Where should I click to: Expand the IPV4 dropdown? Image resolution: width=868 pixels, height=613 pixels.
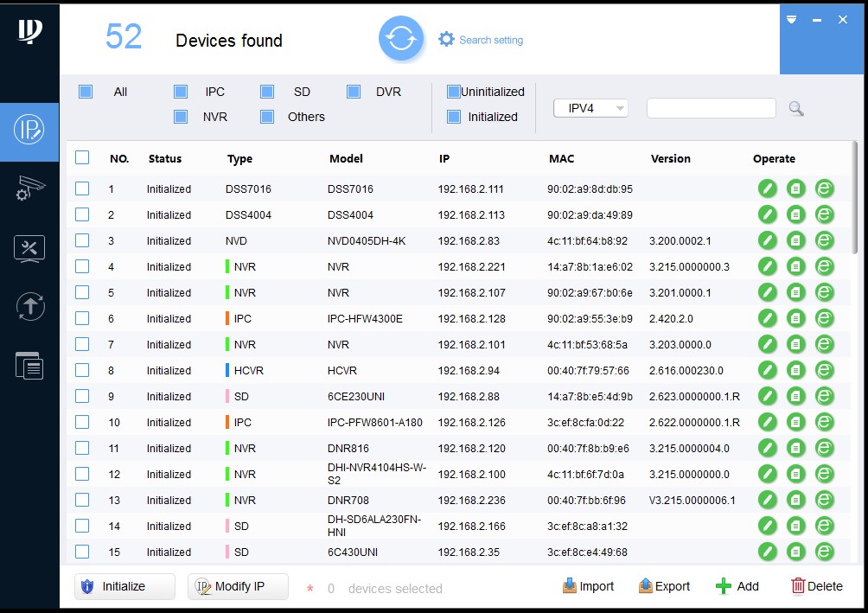coord(591,108)
